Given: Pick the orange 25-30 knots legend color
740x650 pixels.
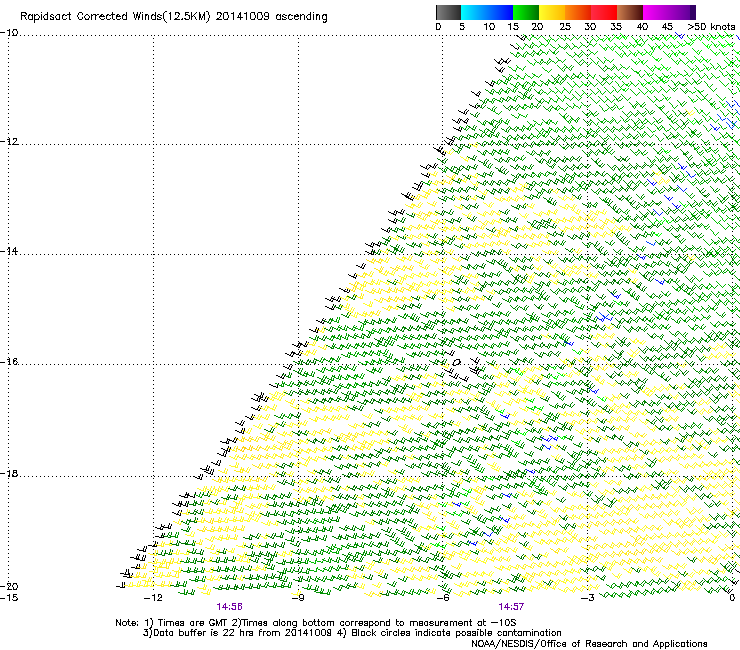Looking at the screenshot, I should coord(578,12).
